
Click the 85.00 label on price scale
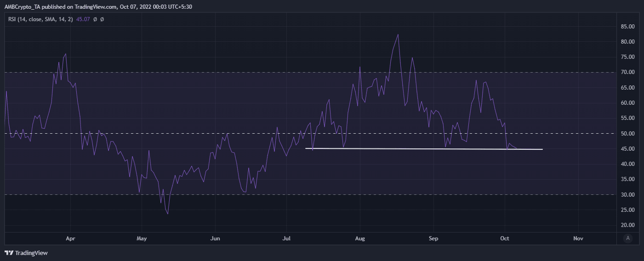click(x=627, y=27)
